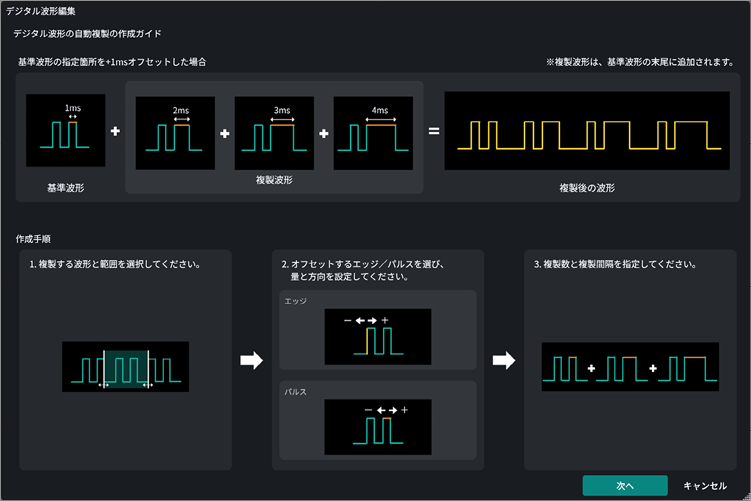Click the エッジ label
Screen dimensions: 751x501
click(295, 301)
